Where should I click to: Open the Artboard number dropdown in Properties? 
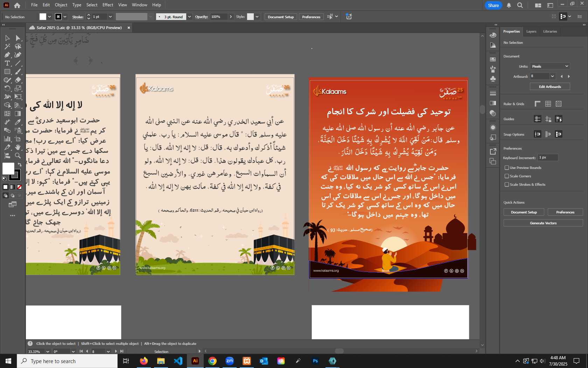[x=552, y=76]
